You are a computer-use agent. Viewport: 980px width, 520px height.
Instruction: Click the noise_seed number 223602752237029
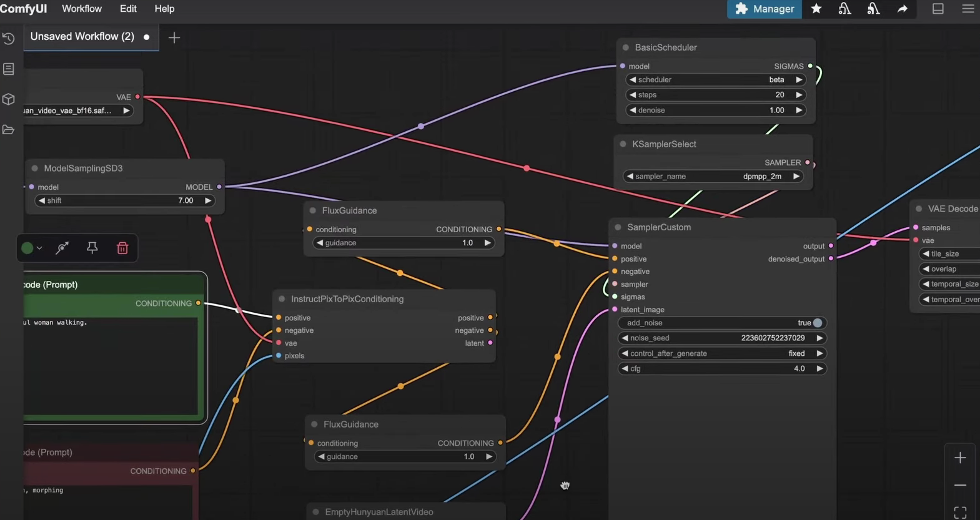click(773, 338)
